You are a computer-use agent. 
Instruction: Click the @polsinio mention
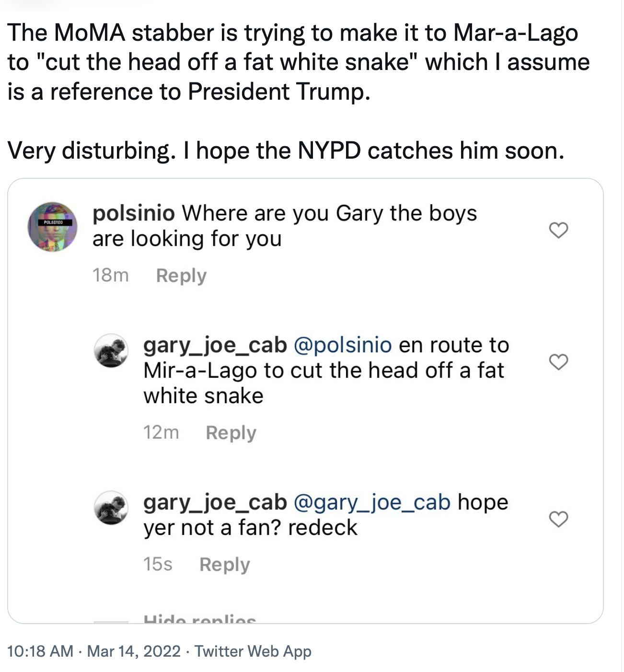[x=342, y=345]
